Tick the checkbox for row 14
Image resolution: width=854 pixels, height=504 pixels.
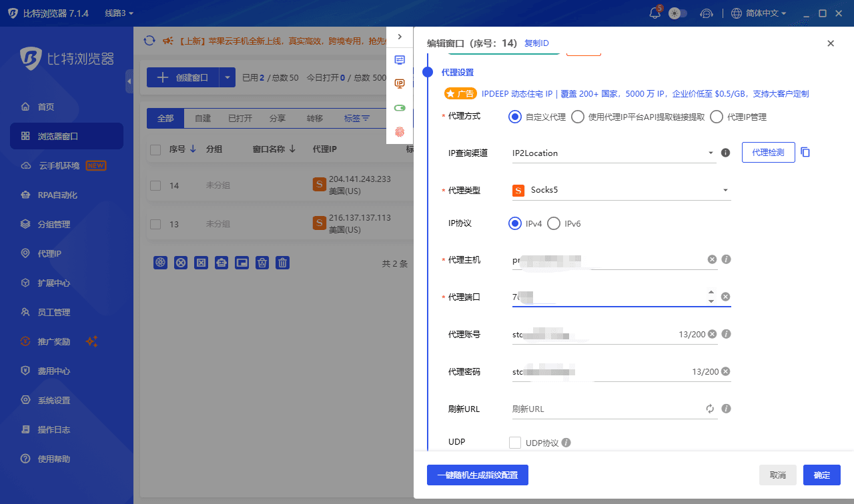click(x=155, y=185)
